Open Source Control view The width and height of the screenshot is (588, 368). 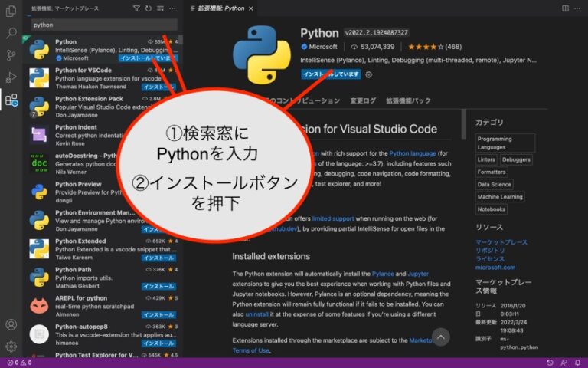pos(11,55)
